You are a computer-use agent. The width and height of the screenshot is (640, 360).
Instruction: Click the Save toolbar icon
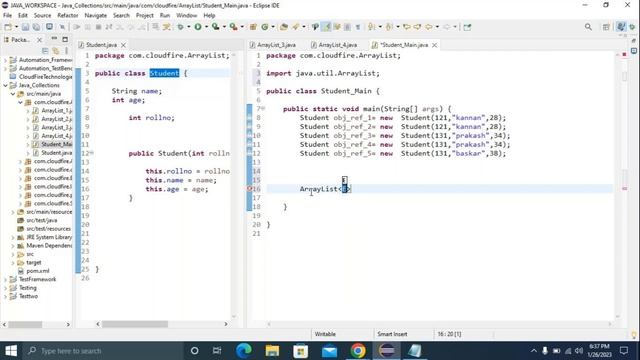coord(25,27)
